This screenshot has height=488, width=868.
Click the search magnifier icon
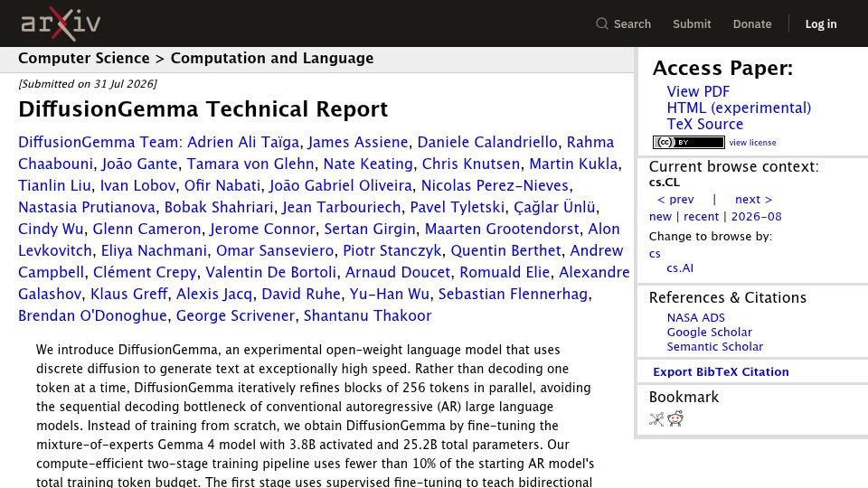[x=602, y=23]
